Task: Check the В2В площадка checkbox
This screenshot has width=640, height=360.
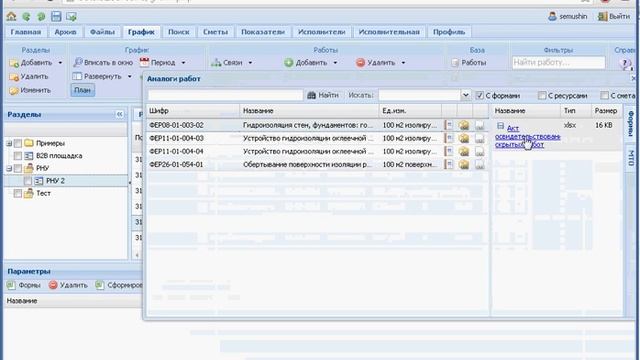Action: 18,156
